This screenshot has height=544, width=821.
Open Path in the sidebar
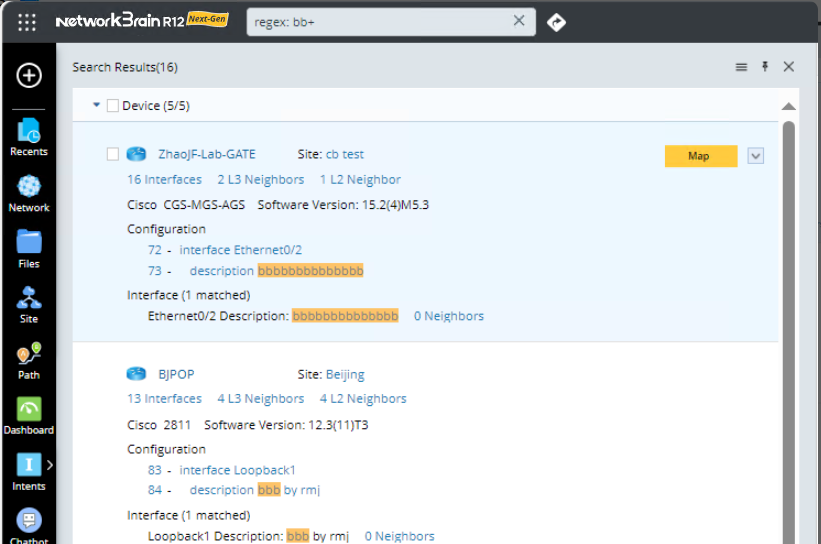click(29, 361)
